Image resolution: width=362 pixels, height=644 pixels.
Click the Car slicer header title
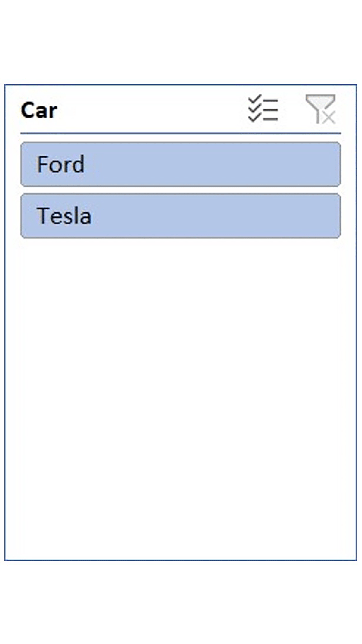point(39,110)
